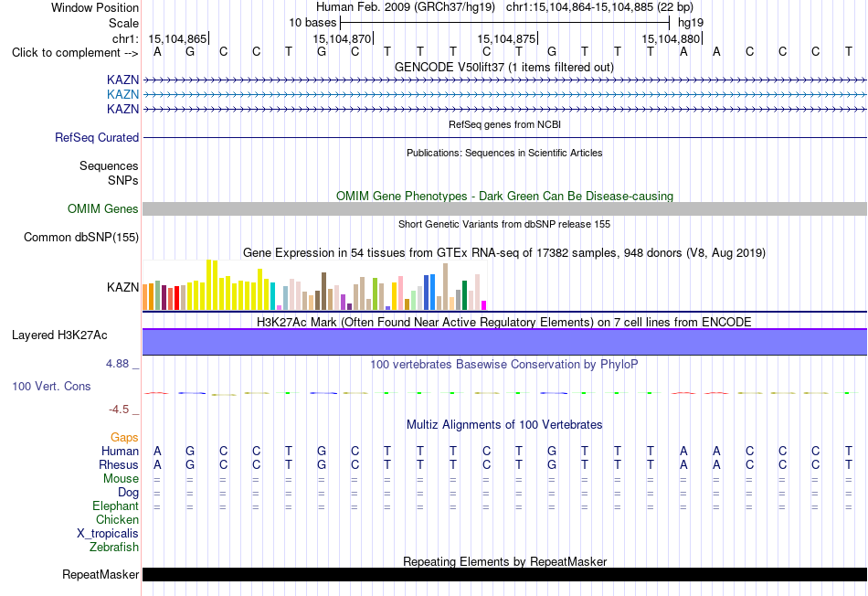The image size is (868, 596).
Task: Click the H3K27Ac Mark ENCODE track title
Action: click(503, 323)
